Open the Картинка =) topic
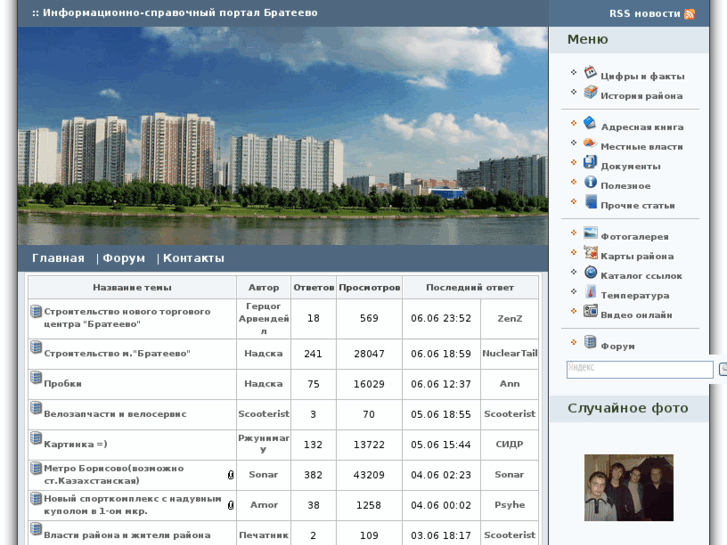Screen dimensions: 727x545 pyautogui.click(x=76, y=444)
